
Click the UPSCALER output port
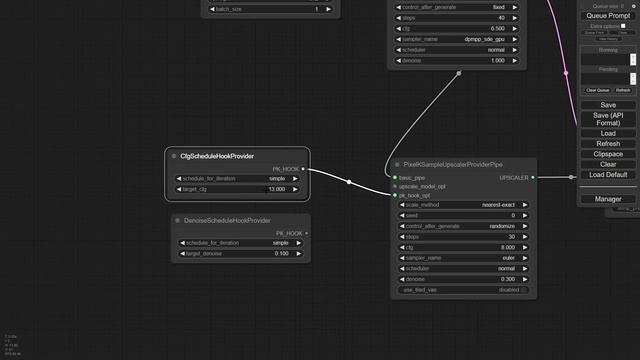tap(533, 178)
